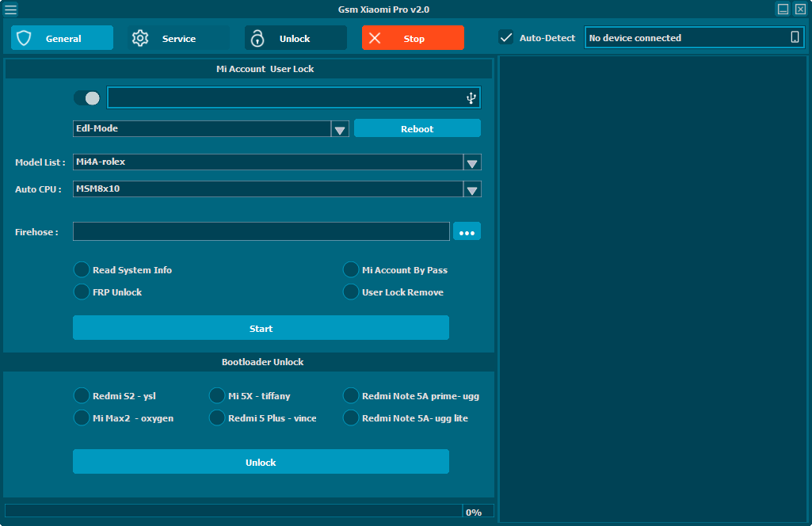The height and width of the screenshot is (526, 812).
Task: Click the empty log output panel
Action: pos(653,289)
